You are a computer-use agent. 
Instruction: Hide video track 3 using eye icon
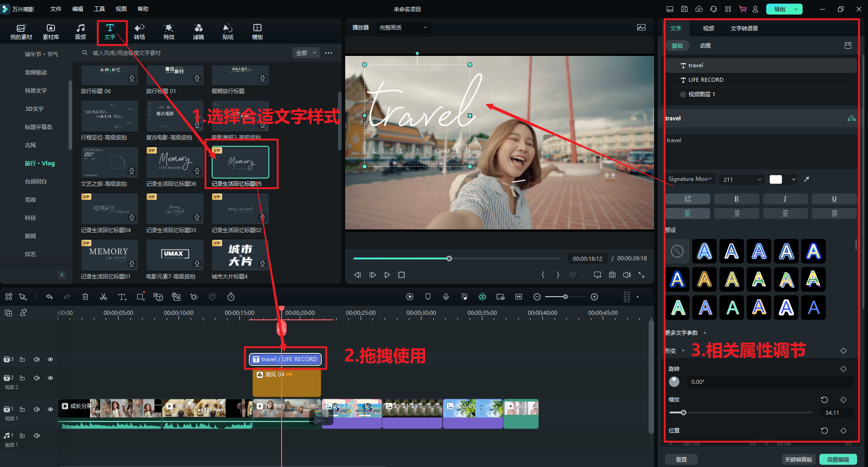tap(50, 359)
